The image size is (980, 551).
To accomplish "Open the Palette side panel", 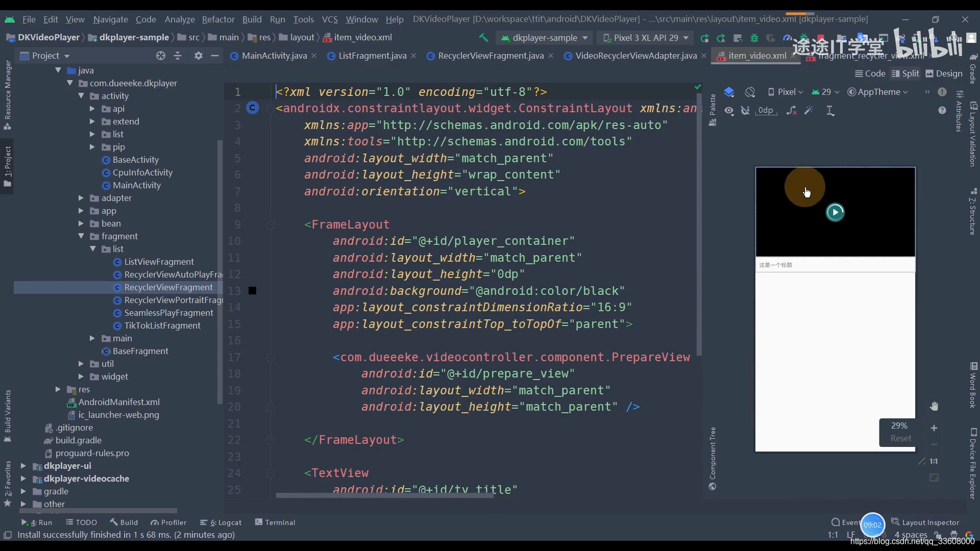I will (713, 110).
